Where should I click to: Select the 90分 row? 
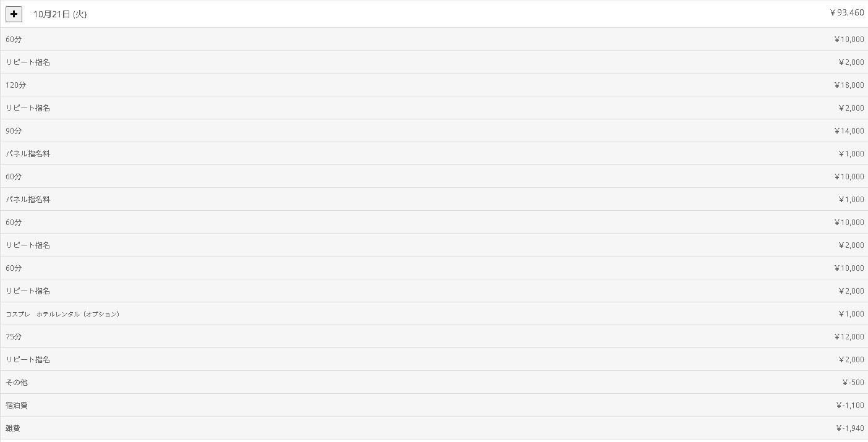(x=14, y=131)
